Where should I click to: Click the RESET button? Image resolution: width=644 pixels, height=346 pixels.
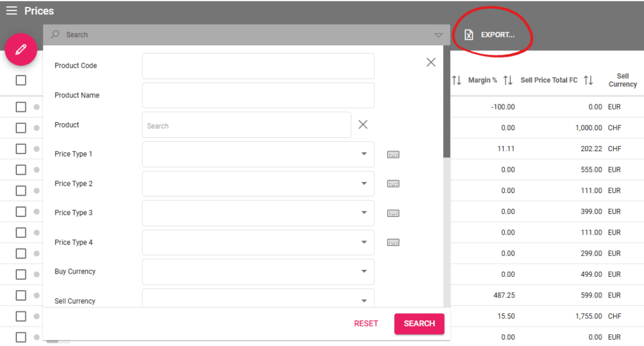coord(366,324)
